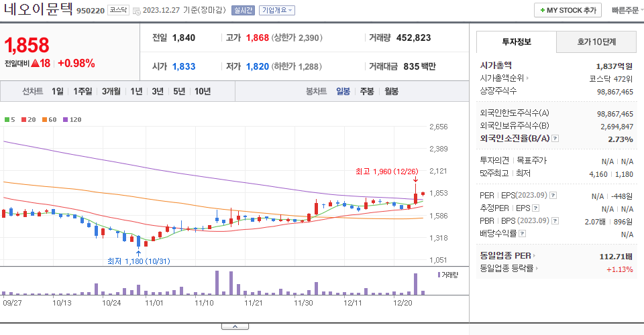
Task: Click 거래대금 value 835 백만
Action: tap(419, 66)
